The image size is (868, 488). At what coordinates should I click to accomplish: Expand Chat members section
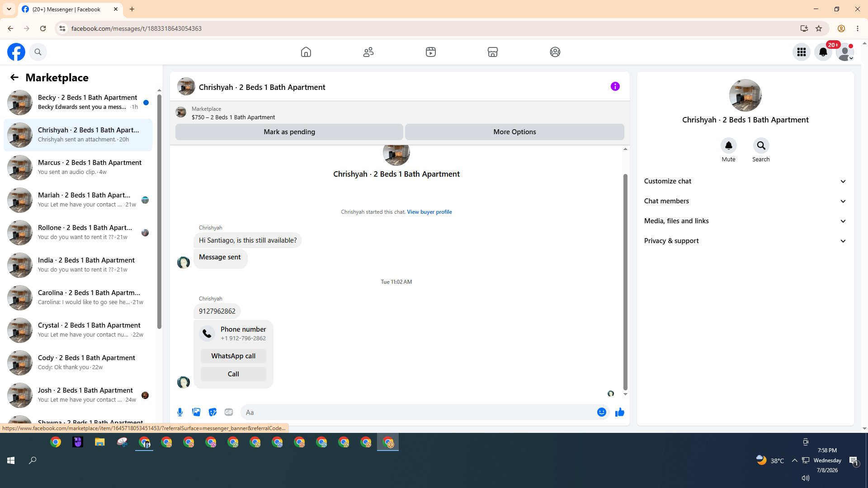pos(745,201)
